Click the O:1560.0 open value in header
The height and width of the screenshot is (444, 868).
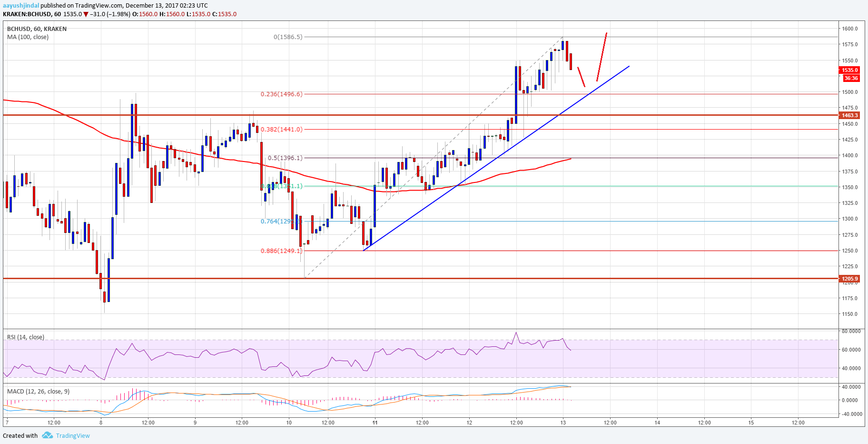tap(145, 14)
